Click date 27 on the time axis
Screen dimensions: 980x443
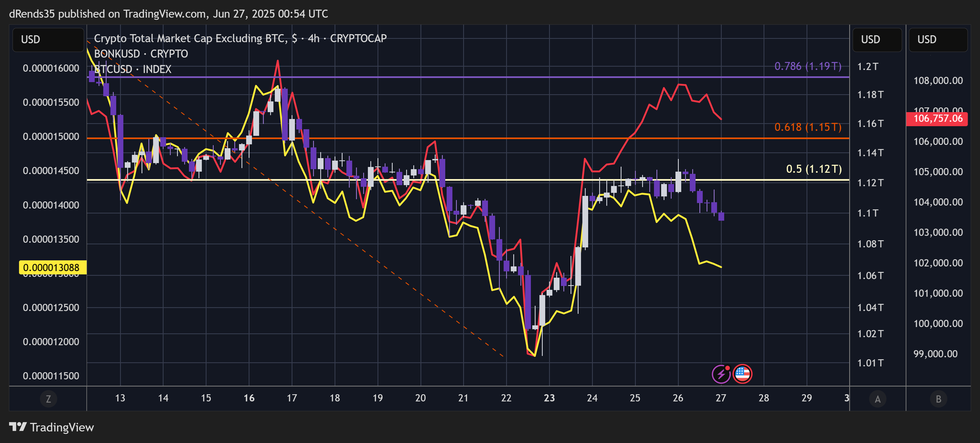[x=721, y=398]
